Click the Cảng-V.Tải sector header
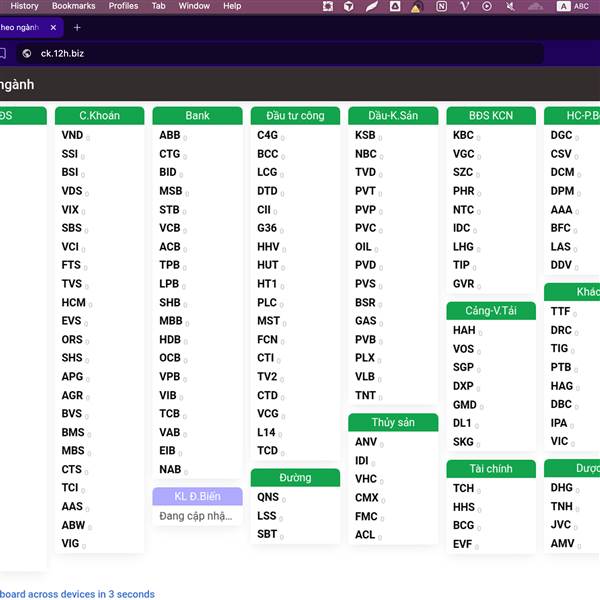The height and width of the screenshot is (600, 600). coord(491,311)
